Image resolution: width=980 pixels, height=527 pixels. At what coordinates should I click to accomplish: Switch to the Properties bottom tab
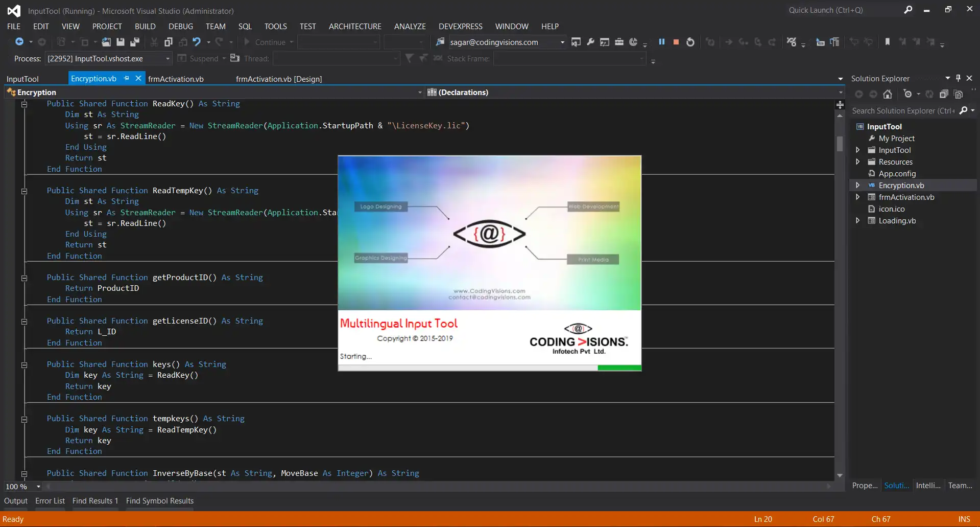[865, 486]
